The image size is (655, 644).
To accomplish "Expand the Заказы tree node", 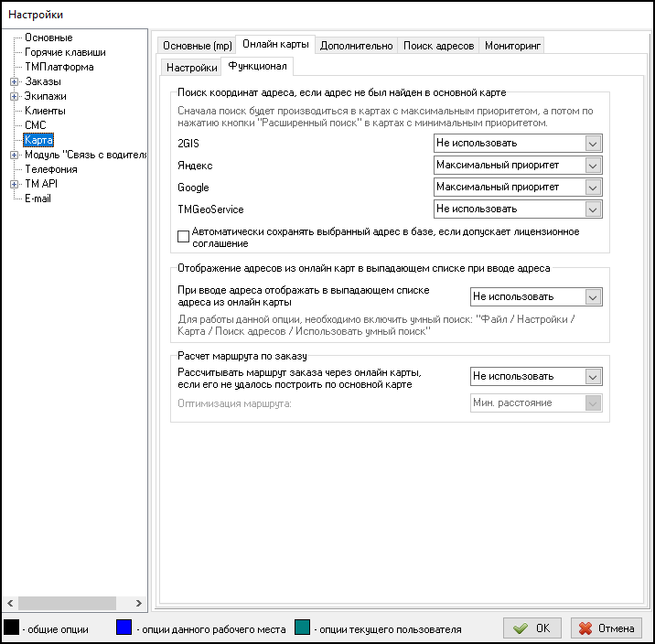I will [x=14, y=81].
